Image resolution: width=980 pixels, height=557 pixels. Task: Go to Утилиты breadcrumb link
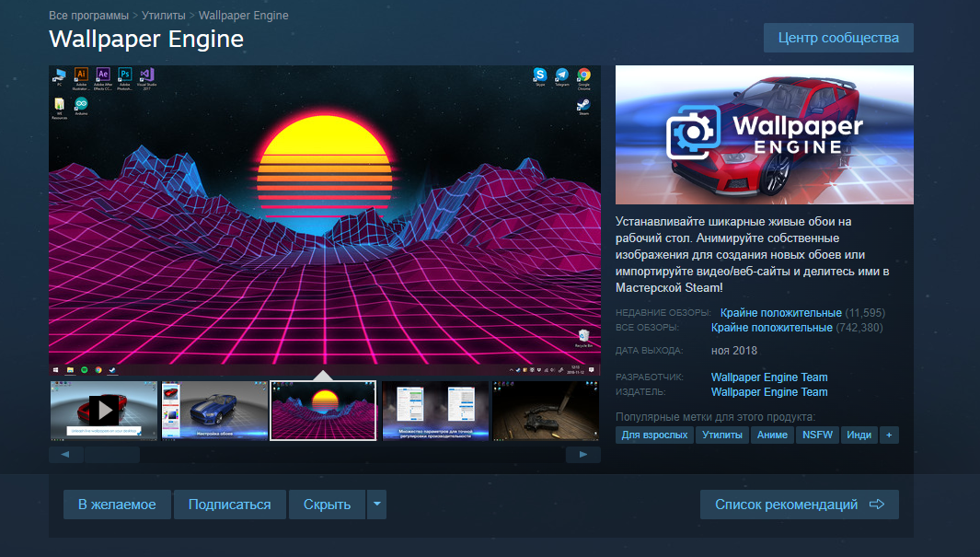click(x=164, y=15)
